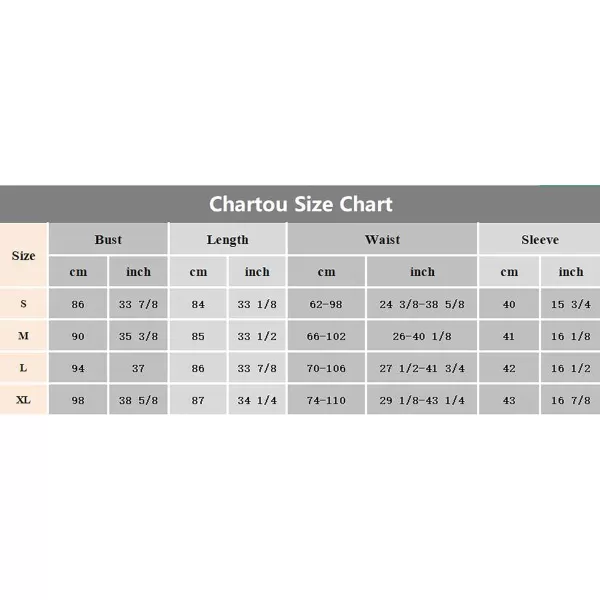The height and width of the screenshot is (600, 600).
Task: Click waist range cell 62-98
Action: pos(326,304)
